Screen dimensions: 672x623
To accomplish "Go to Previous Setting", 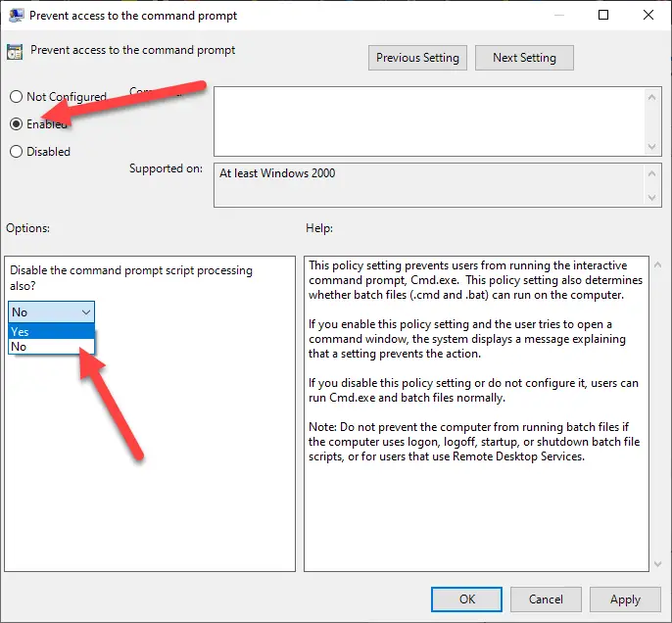I will pyautogui.click(x=417, y=58).
